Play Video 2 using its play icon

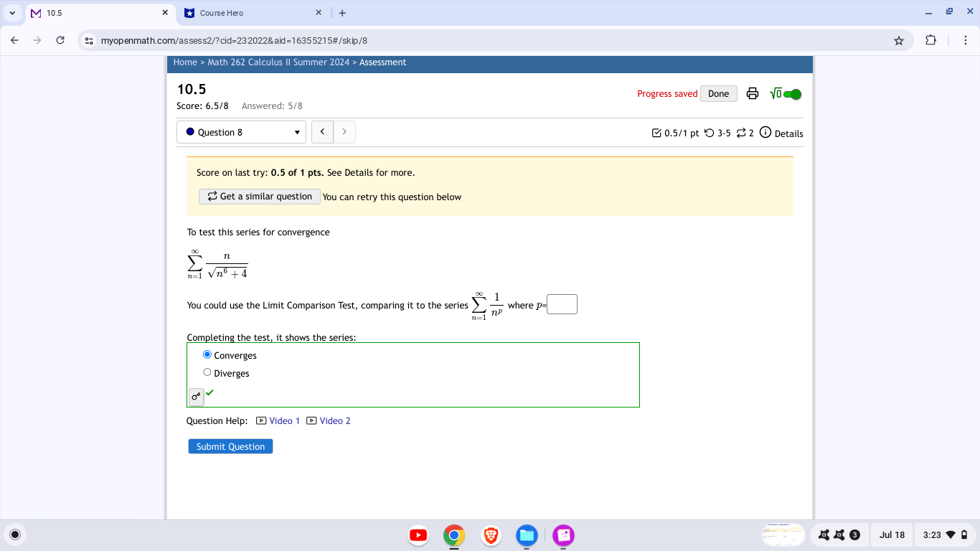click(311, 420)
